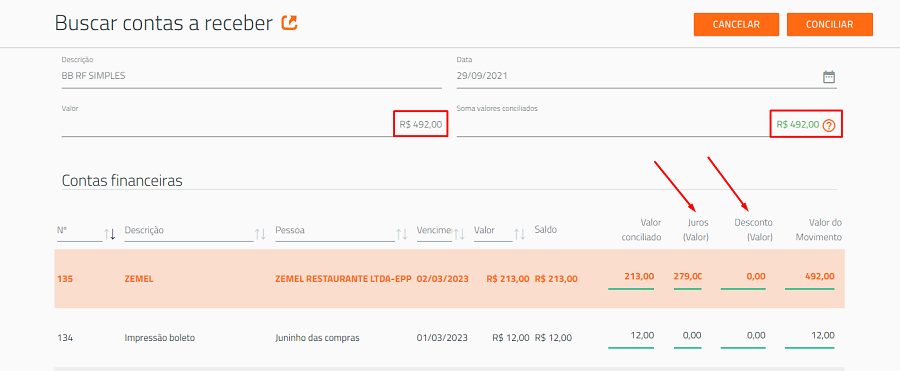Click green total R$ 492,00

coord(798,125)
